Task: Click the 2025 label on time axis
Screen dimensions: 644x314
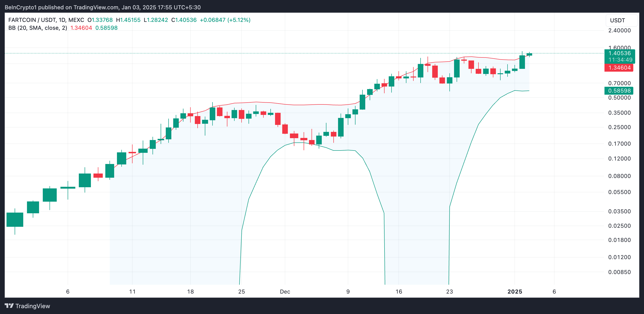Action: point(515,291)
